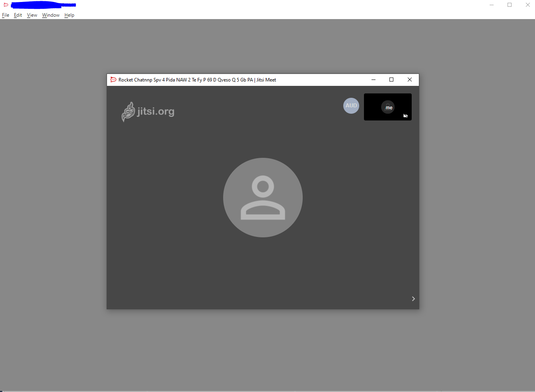Viewport: 535px width, 392px height.
Task: Click the Rocket.Chat app icon in main title bar
Action: tap(6, 5)
